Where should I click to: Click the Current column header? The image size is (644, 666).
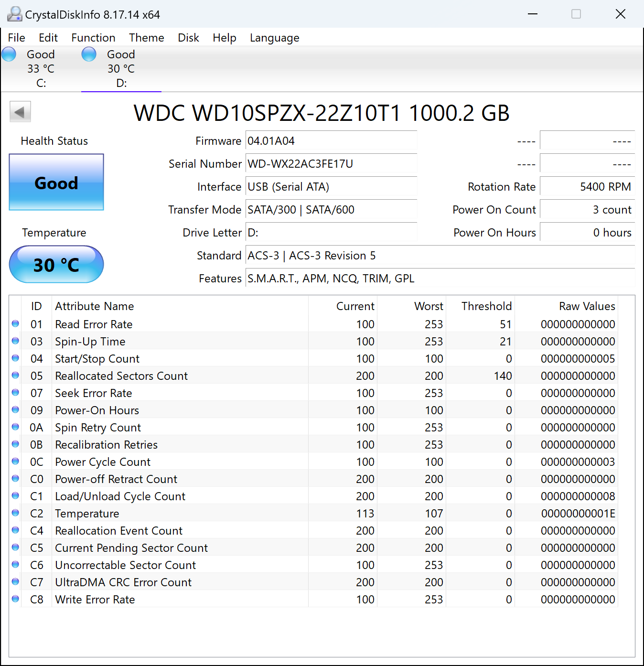(x=343, y=306)
